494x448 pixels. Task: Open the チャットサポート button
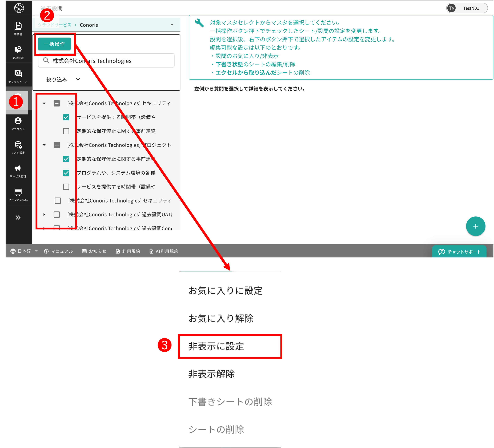[x=459, y=252]
